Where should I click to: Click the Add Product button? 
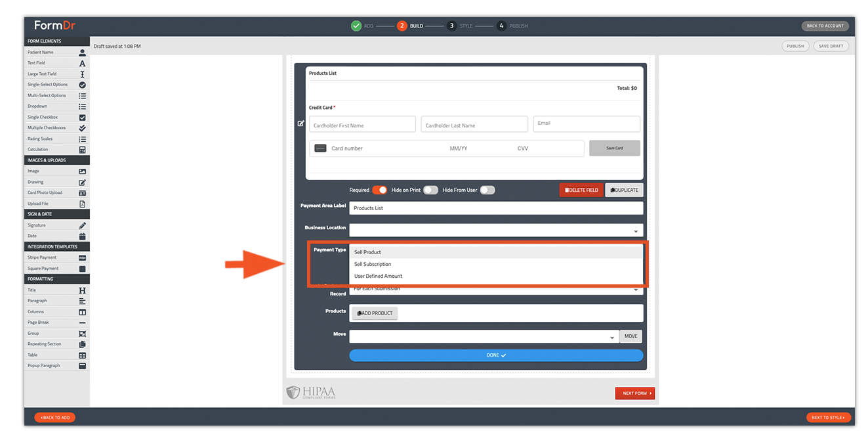375,313
